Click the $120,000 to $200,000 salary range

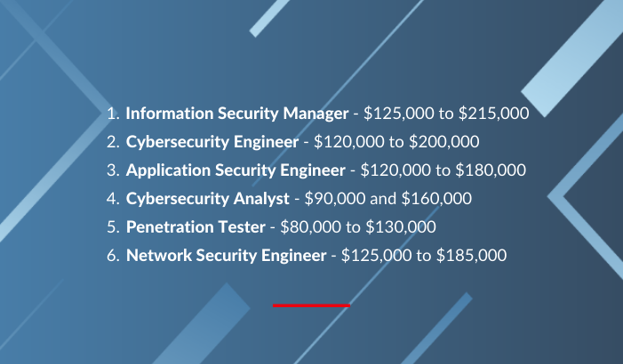coord(396,142)
